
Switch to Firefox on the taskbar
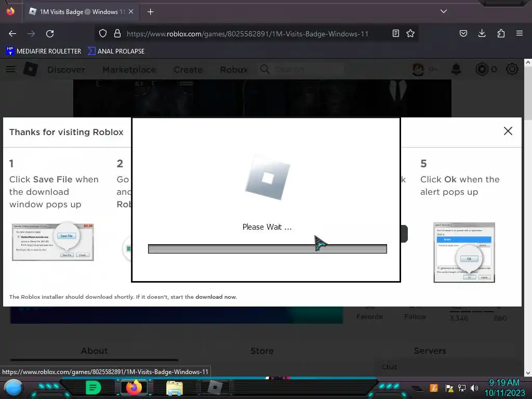point(134,388)
